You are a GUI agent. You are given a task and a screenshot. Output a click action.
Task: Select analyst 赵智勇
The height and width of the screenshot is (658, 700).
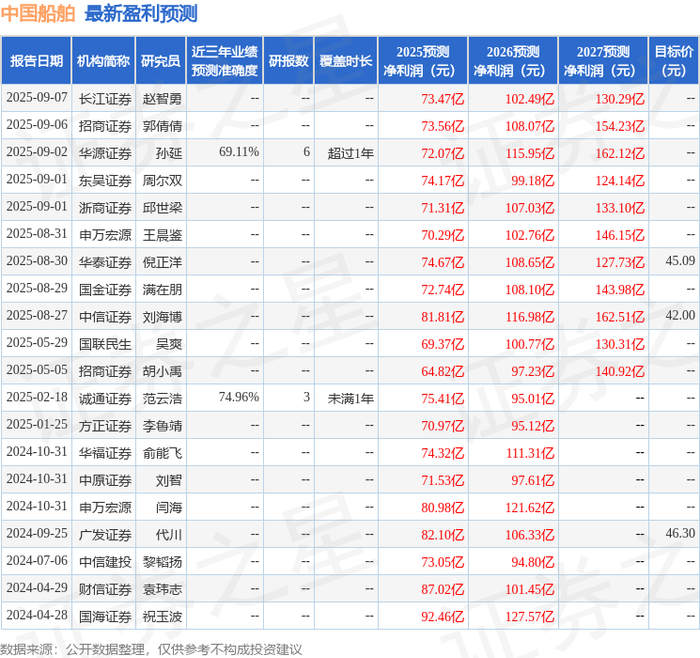click(162, 99)
